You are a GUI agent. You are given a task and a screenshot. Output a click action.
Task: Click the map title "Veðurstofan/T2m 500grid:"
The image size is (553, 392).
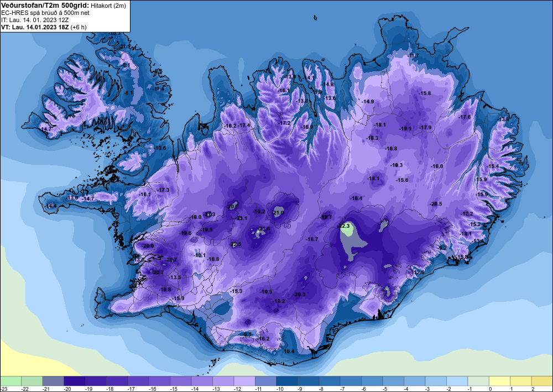[x=44, y=5]
